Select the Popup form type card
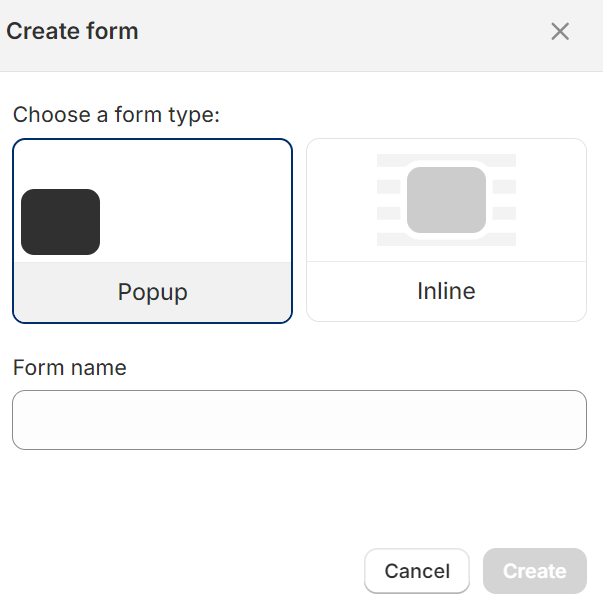The image size is (603, 609). pos(152,230)
